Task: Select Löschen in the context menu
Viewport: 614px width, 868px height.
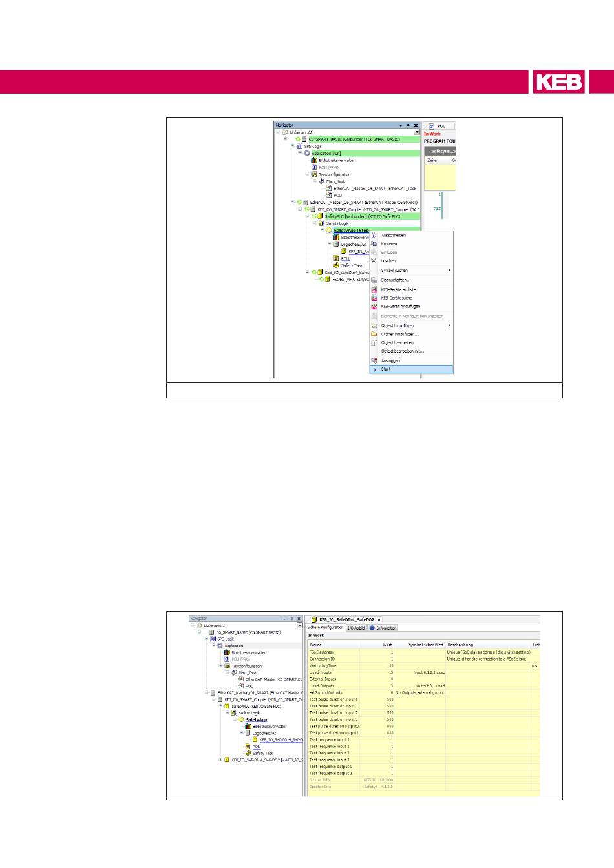Action: pos(388,260)
